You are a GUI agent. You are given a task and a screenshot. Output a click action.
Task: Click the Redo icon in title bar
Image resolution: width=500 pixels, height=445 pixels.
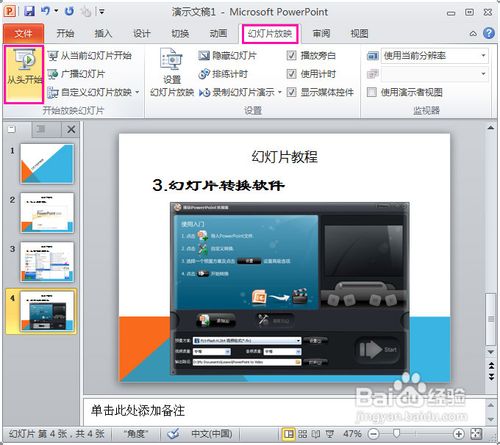pos(69,11)
